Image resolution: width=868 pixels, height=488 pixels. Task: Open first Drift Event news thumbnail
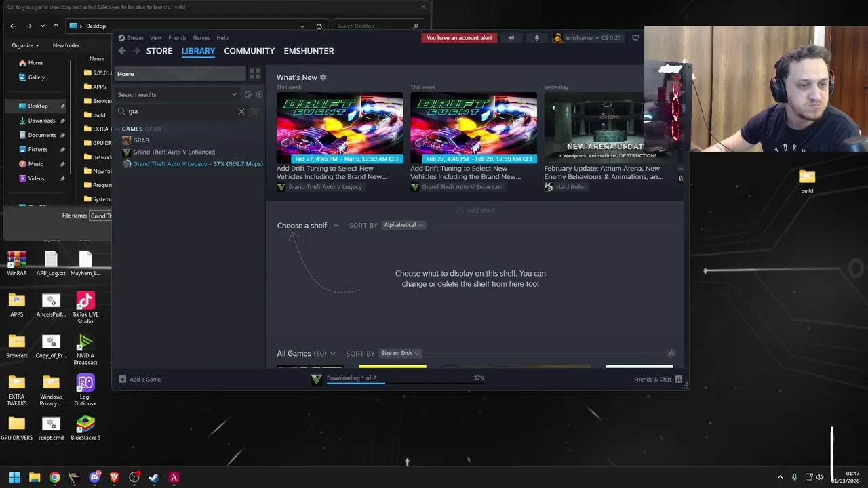(x=340, y=128)
